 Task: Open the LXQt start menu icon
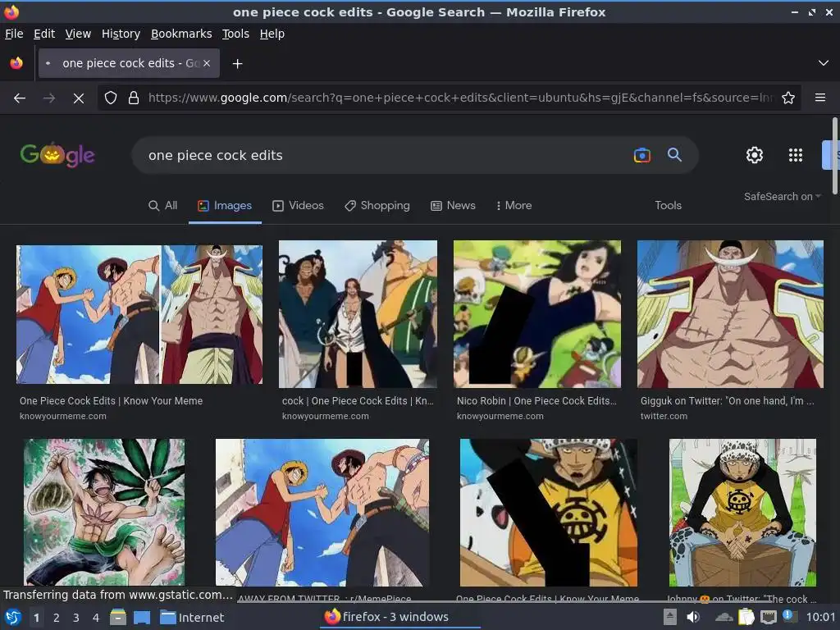click(13, 618)
